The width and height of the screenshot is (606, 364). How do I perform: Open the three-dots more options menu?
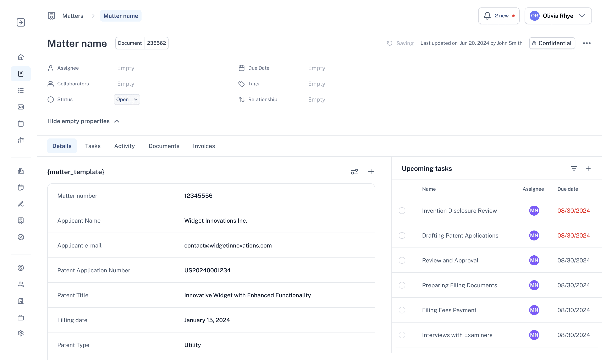(587, 43)
